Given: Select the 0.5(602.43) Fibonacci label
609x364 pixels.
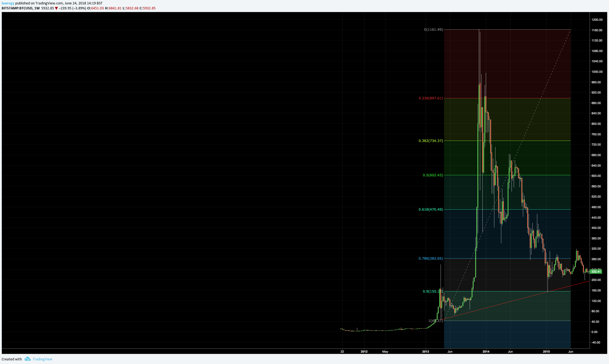Looking at the screenshot, I should pos(433,175).
